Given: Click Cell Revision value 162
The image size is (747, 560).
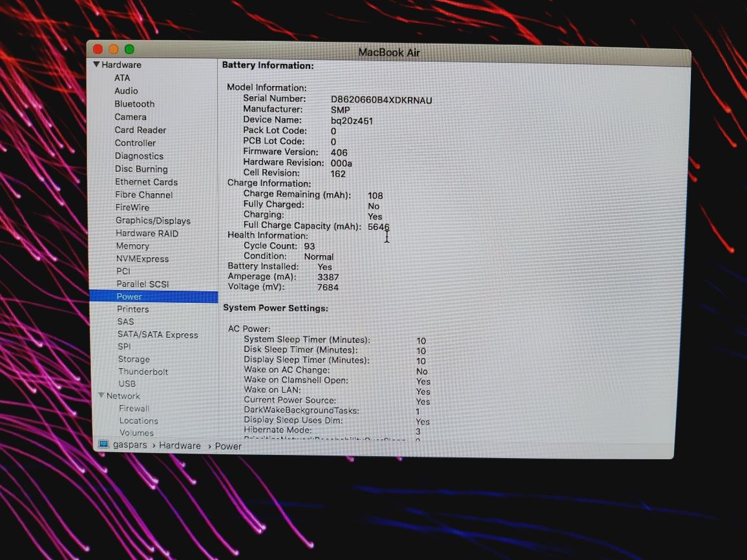Looking at the screenshot, I should coord(338,174).
